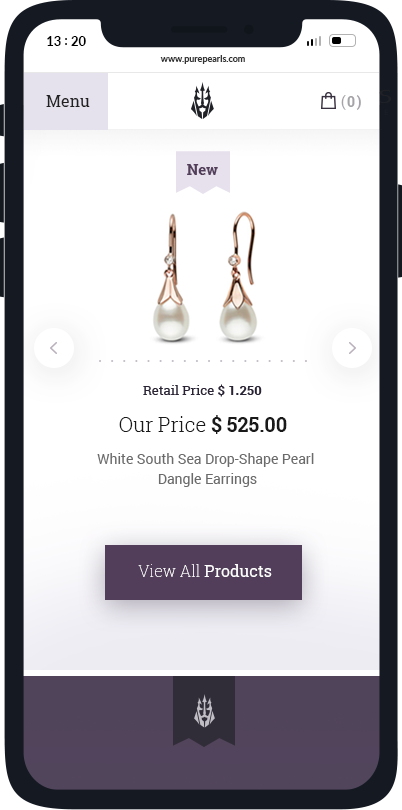
Task: Tap the battery indicator in status bar
Action: coord(343,40)
